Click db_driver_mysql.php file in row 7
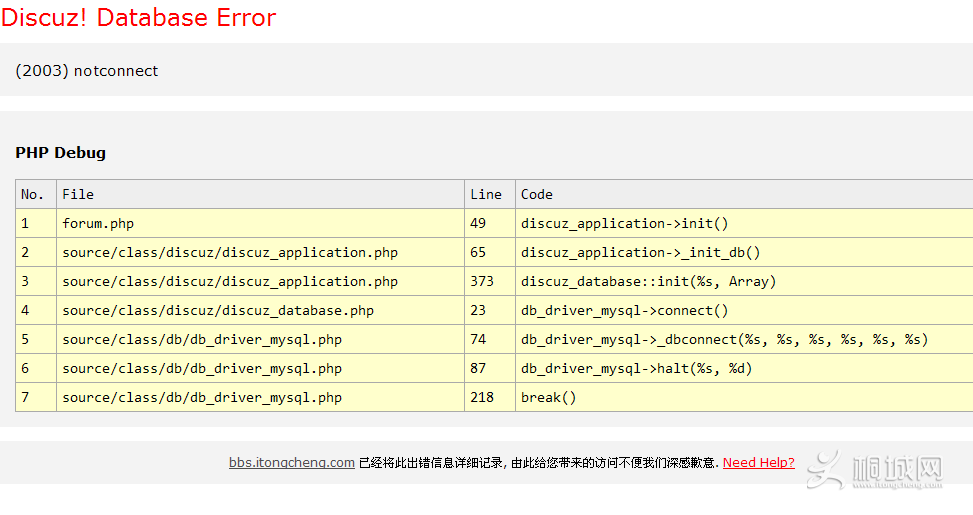 (261, 397)
